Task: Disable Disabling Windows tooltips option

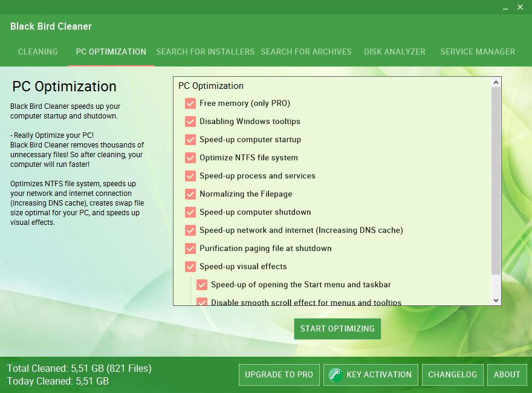Action: pos(190,121)
